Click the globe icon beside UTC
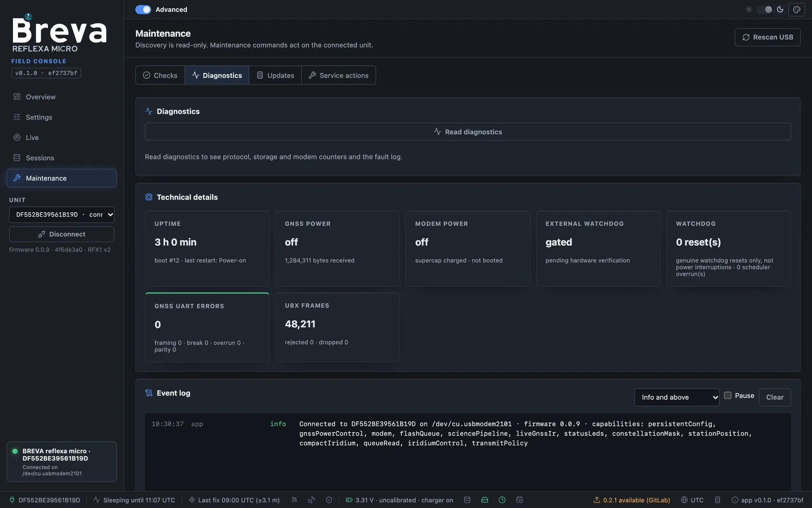 pos(684,500)
